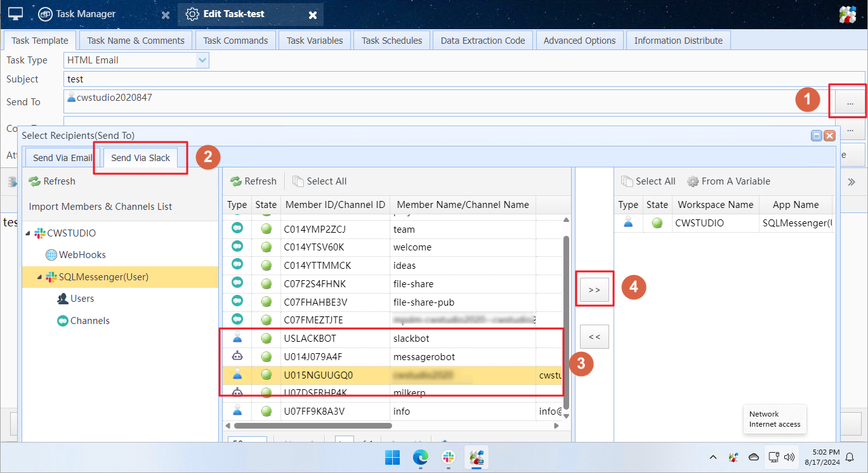Screen dimensions: 868x473
Task: Click the channel icon in the file-share-pub row
Action: [x=237, y=302]
